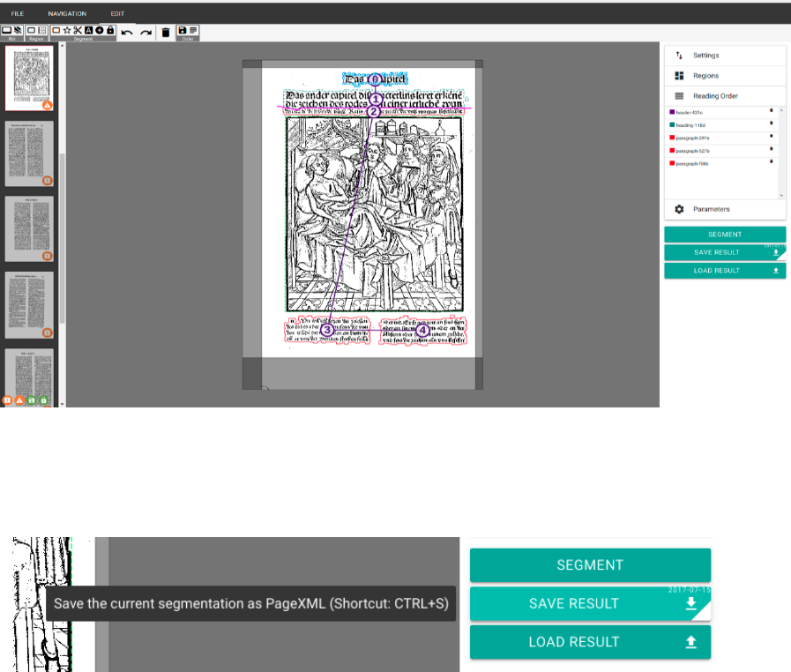Expand the Settings section

[x=725, y=56]
